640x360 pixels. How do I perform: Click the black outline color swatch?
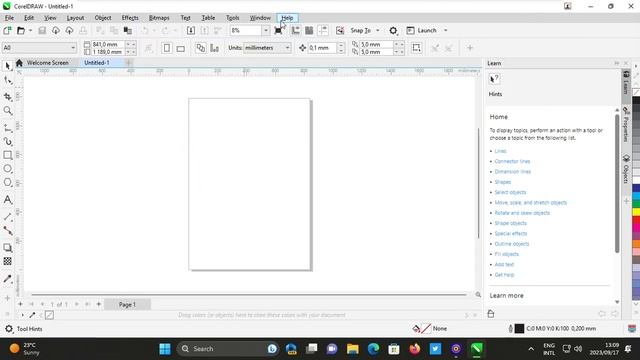(x=519, y=329)
